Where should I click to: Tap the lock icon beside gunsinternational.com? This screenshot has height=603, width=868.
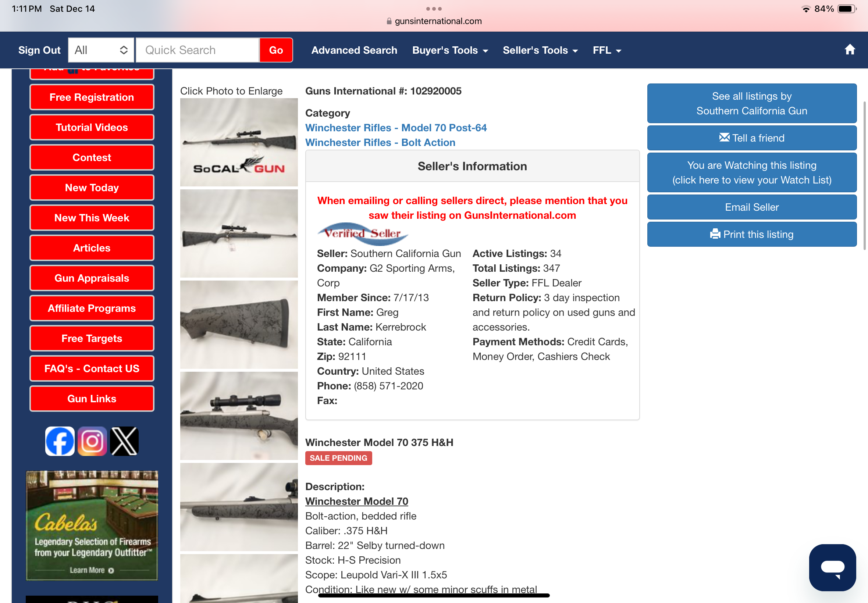(x=389, y=21)
